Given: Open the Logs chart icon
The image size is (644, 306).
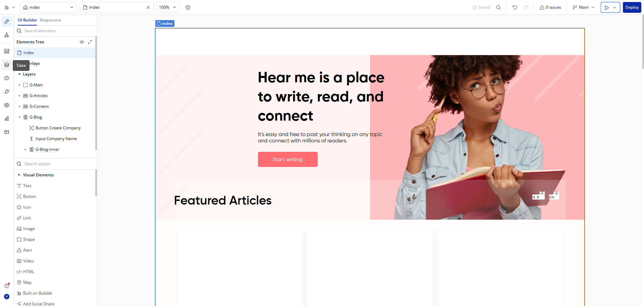Looking at the screenshot, I should point(7,119).
